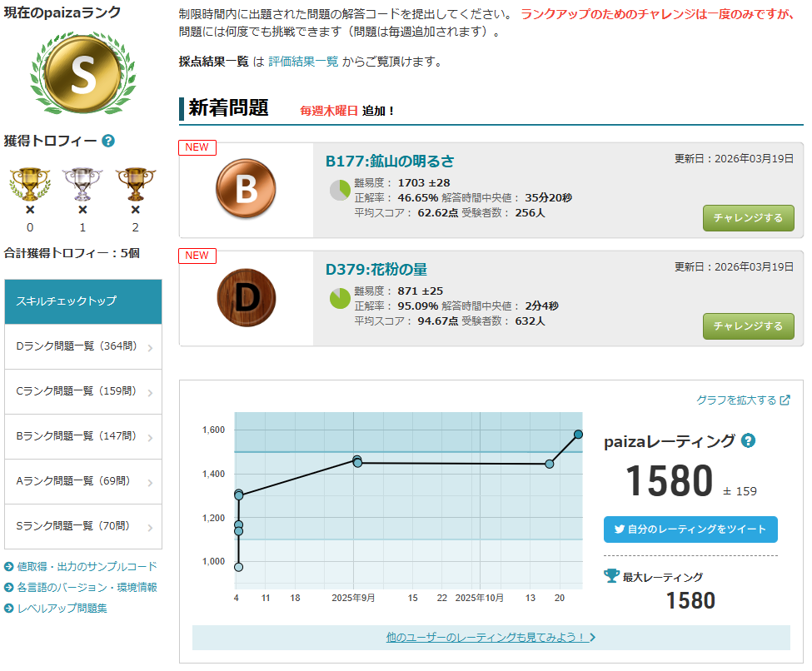Image resolution: width=812 pixels, height=671 pixels.
Task: Open problem title B177:鉱山の明るさ
Action: click(x=390, y=161)
